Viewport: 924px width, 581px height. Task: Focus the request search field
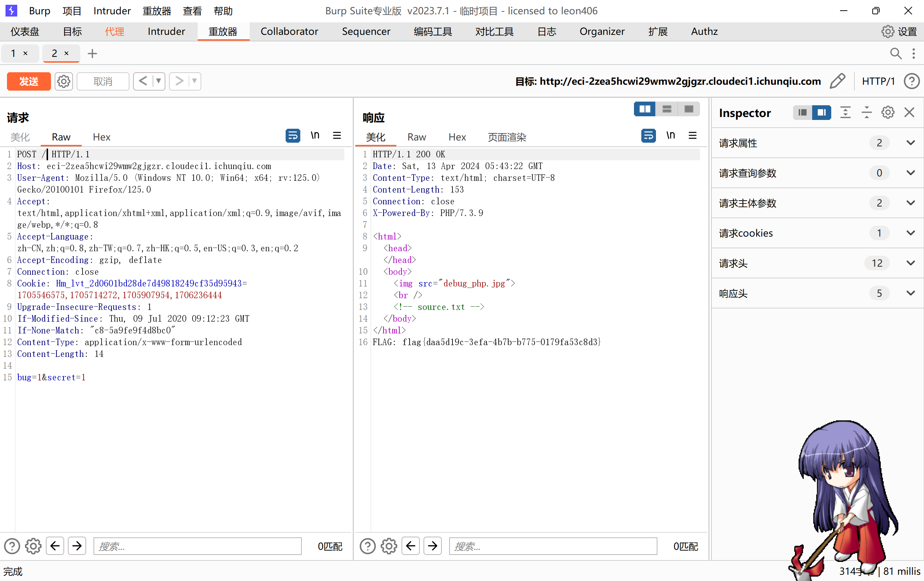(197, 546)
